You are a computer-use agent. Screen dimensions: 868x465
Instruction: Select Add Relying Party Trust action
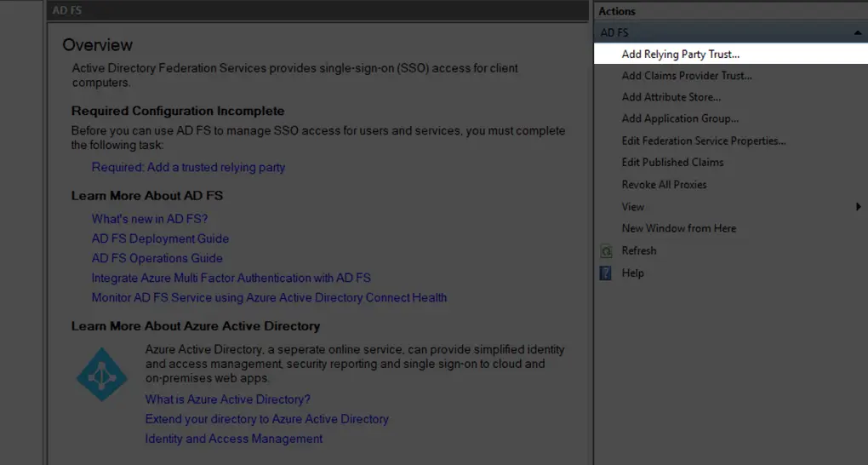click(x=680, y=54)
